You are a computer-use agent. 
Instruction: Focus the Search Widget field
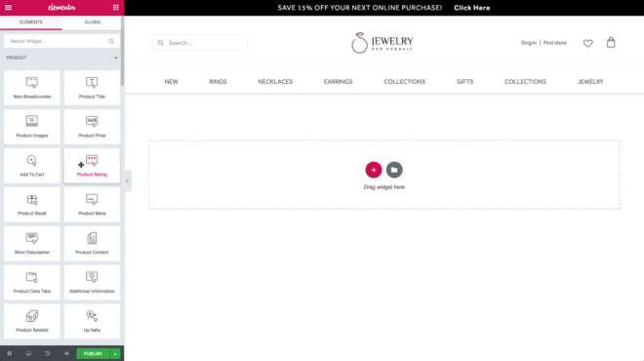(61, 41)
